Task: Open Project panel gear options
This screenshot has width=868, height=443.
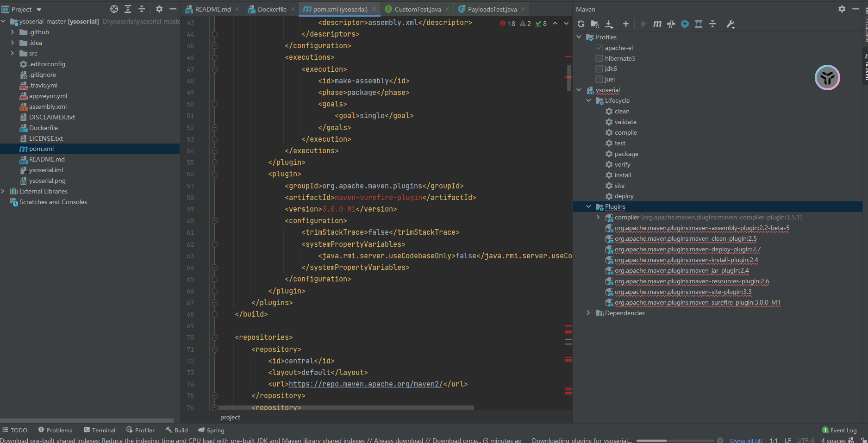Action: coord(159,9)
